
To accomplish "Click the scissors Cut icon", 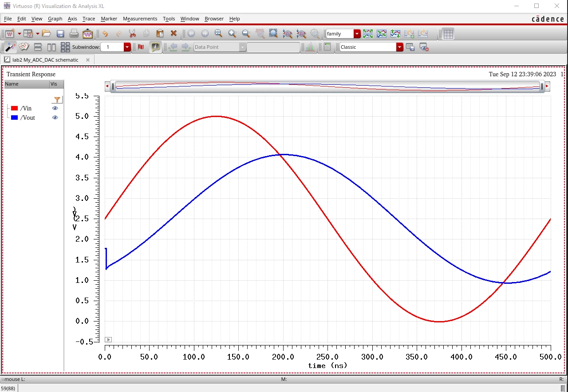I will pos(132,34).
